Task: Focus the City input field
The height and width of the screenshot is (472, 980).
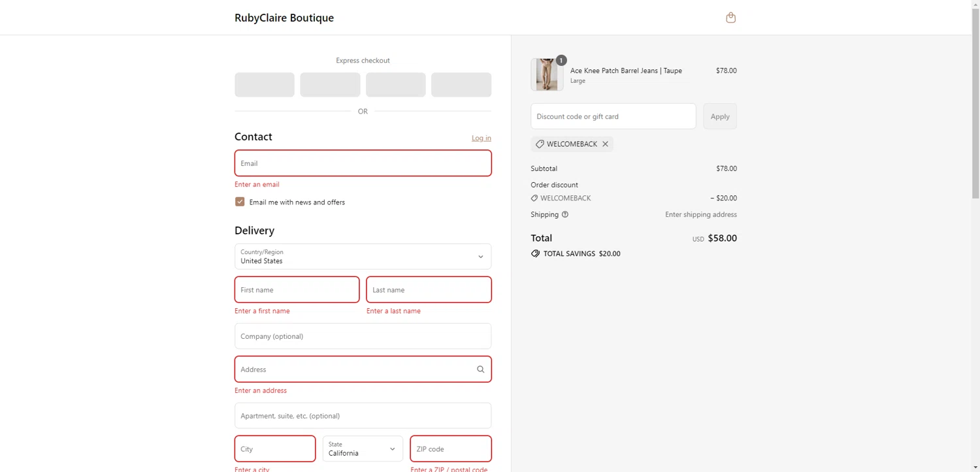Action: 275,449
